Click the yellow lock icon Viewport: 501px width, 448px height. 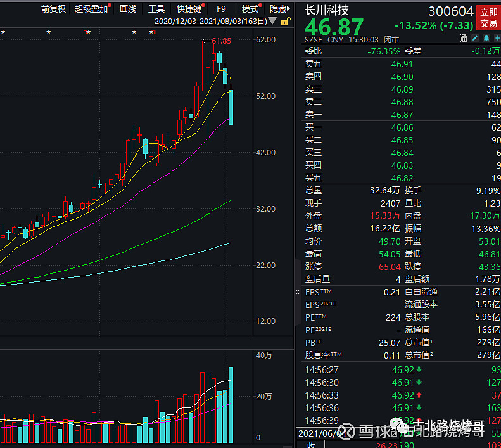click(x=285, y=22)
